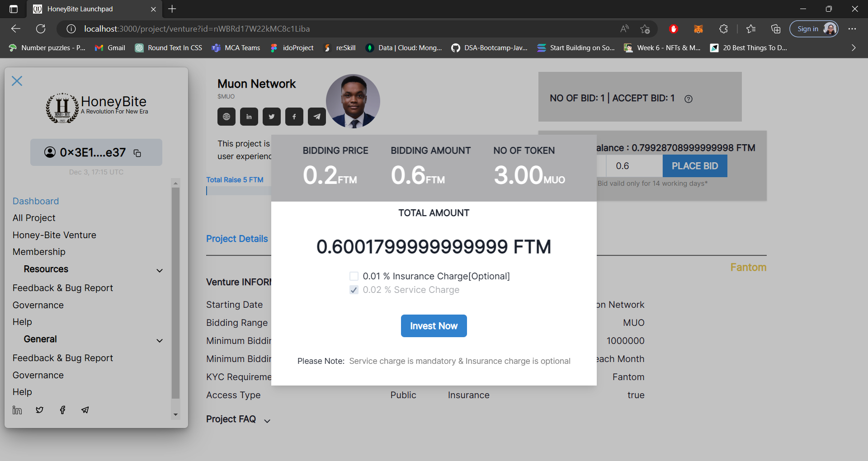Open the Membership menu item

point(39,252)
